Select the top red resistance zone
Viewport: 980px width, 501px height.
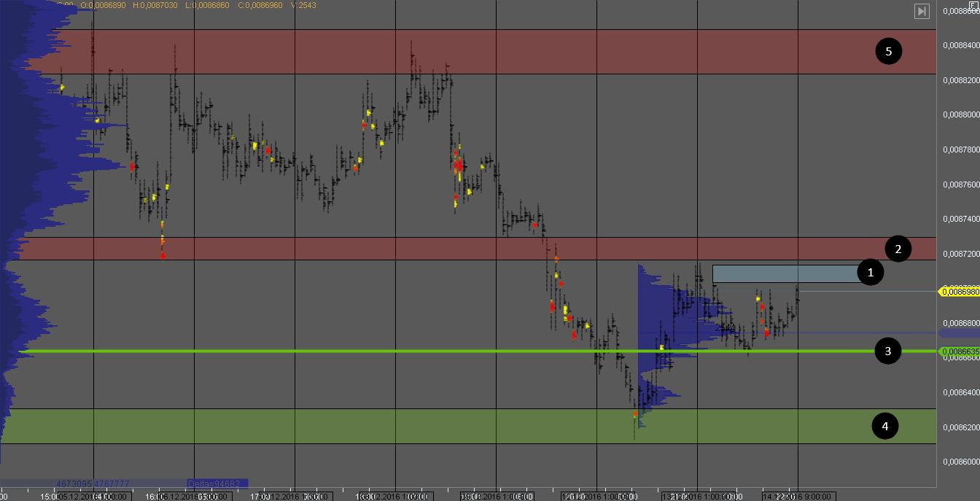[x=467, y=51]
